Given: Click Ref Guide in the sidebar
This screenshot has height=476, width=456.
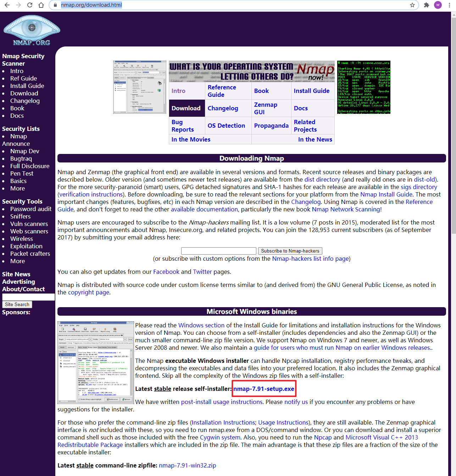Looking at the screenshot, I should coord(23,78).
